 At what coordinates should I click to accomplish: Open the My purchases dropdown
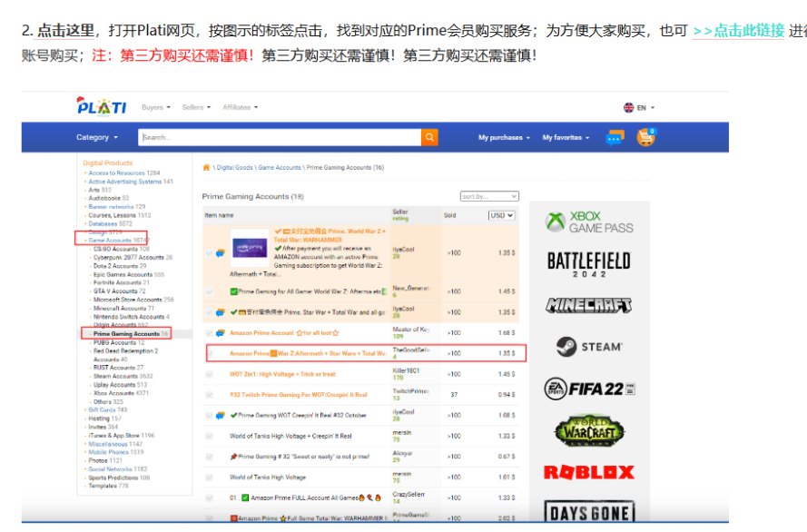click(x=504, y=137)
